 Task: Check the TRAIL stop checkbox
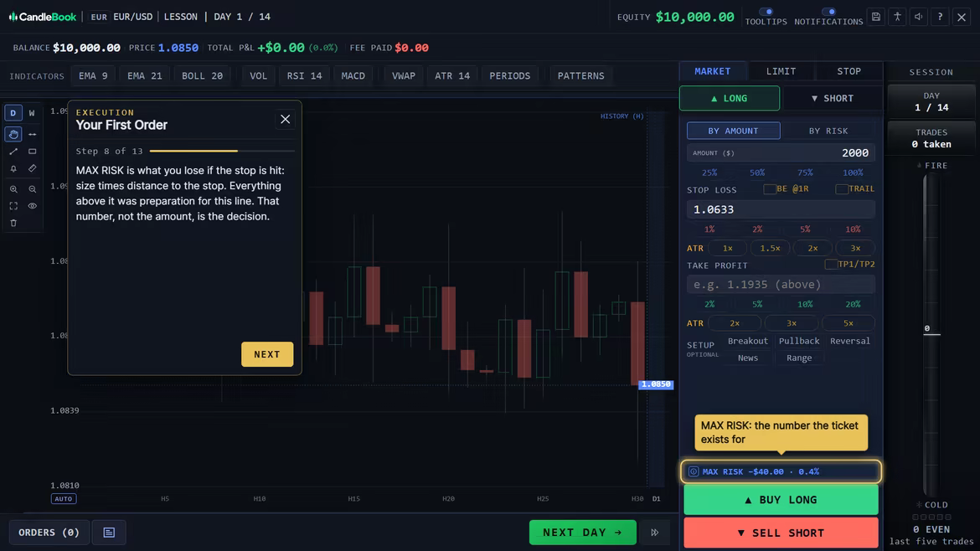842,188
